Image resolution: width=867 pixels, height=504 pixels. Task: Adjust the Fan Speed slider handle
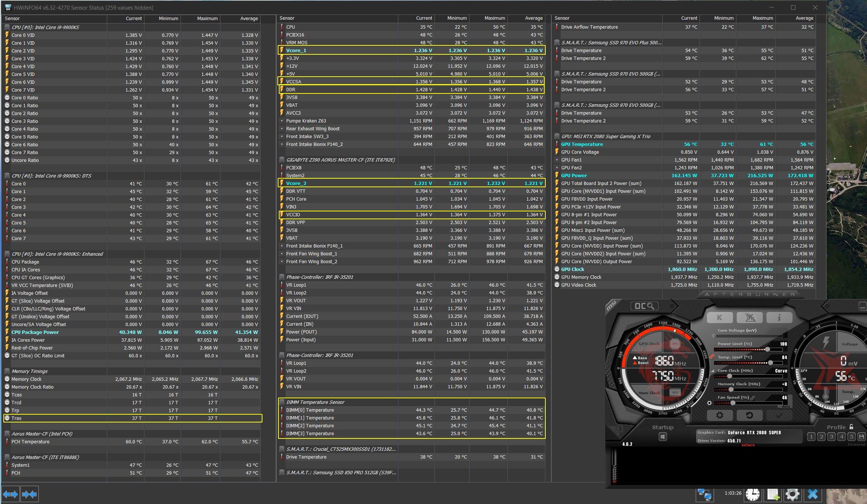coord(733,403)
